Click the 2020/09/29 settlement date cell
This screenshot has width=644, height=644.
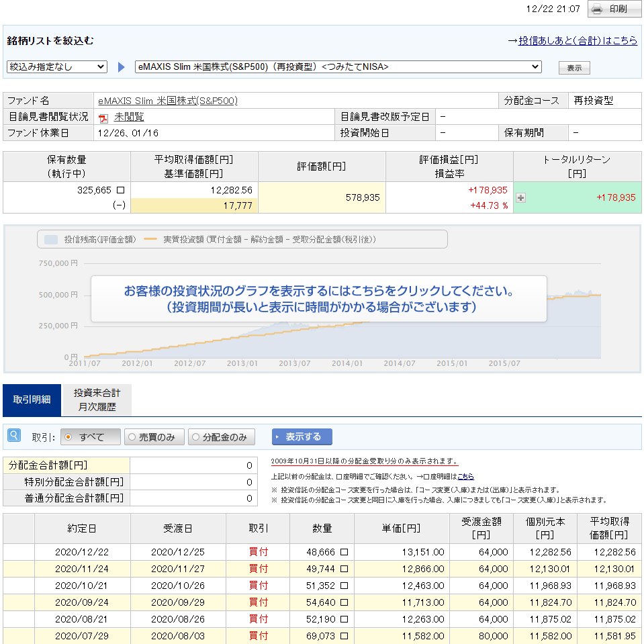click(178, 602)
